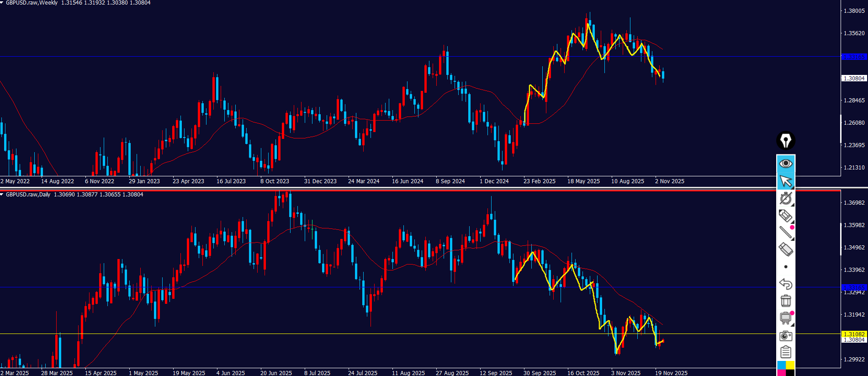
Task: Click the clipboard icon in the toolbar
Action: (786, 352)
